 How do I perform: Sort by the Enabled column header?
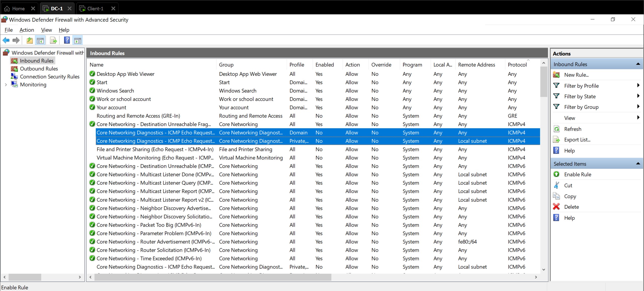tap(325, 65)
